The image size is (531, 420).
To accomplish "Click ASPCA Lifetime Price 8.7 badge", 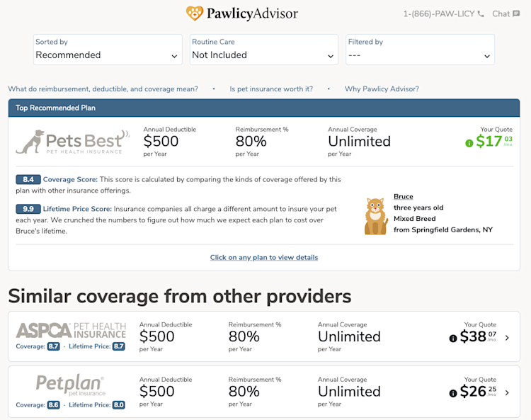I will pyautogui.click(x=118, y=346).
